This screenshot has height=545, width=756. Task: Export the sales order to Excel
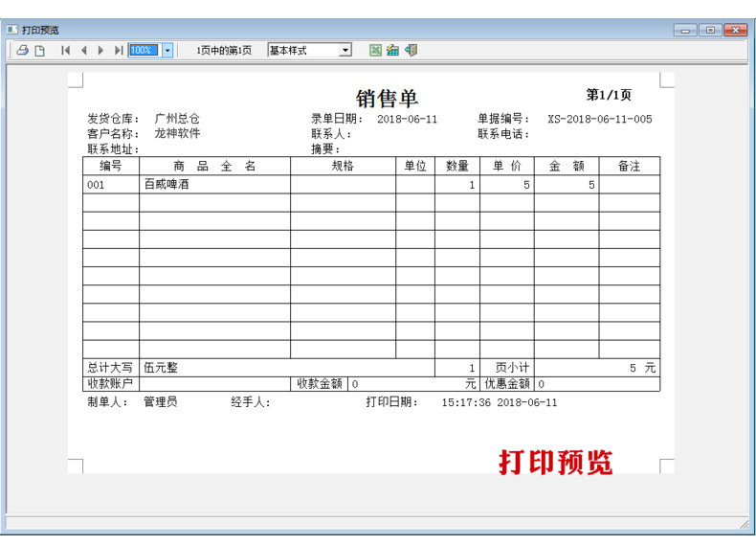point(375,50)
